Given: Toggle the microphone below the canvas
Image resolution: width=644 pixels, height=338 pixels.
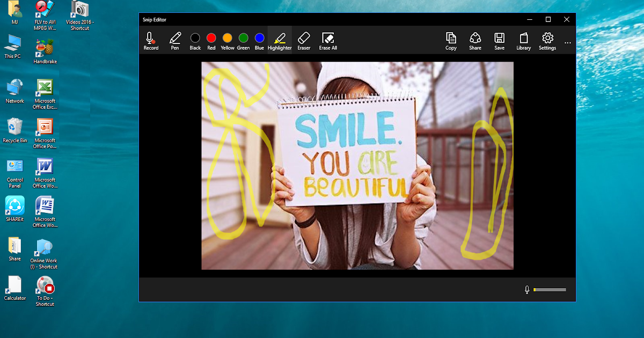Looking at the screenshot, I should pyautogui.click(x=528, y=289).
